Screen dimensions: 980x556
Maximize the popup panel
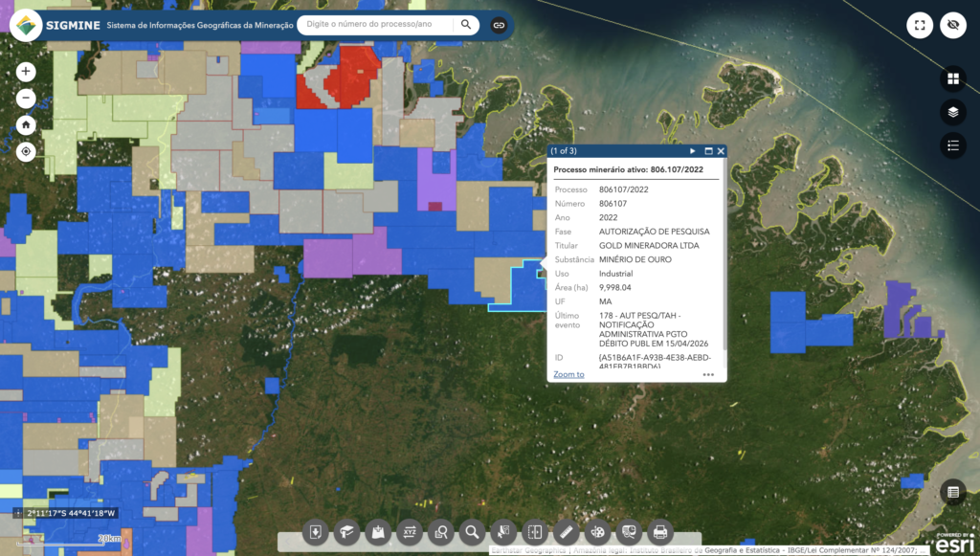click(x=709, y=151)
